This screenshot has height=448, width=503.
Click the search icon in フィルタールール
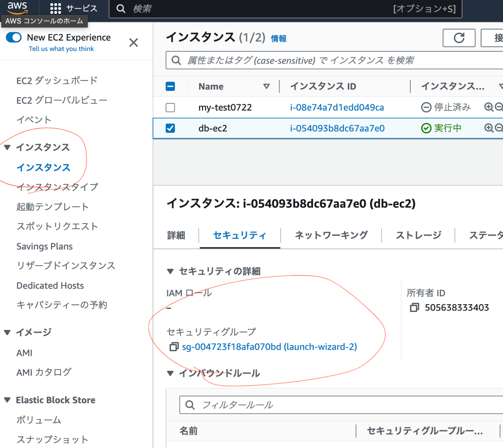coord(190,405)
